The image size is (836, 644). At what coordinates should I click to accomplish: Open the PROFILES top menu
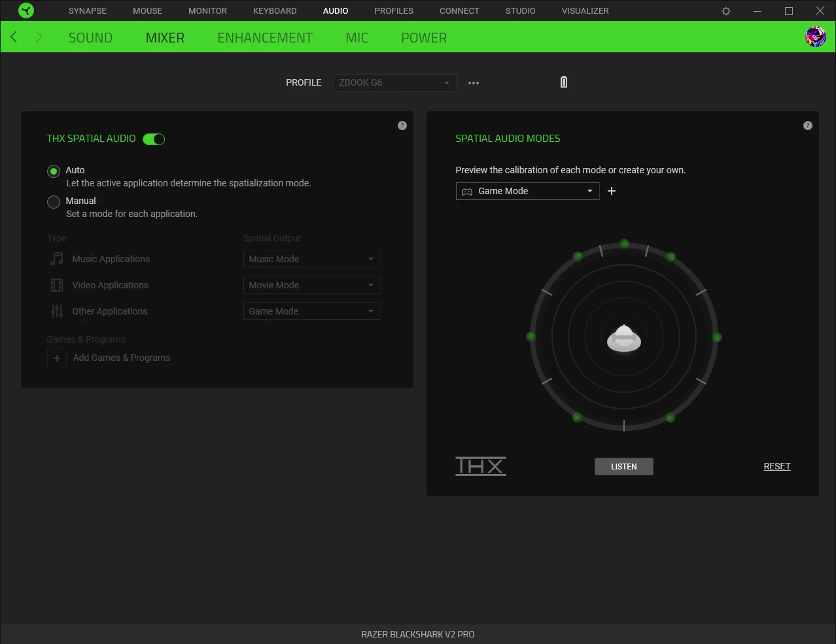pos(394,11)
